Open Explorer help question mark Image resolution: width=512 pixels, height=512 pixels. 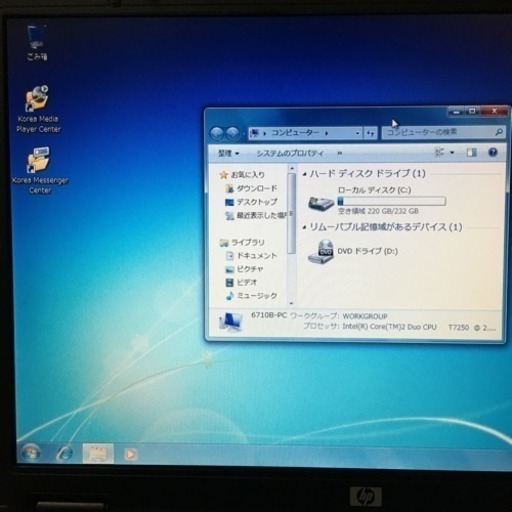click(x=493, y=153)
